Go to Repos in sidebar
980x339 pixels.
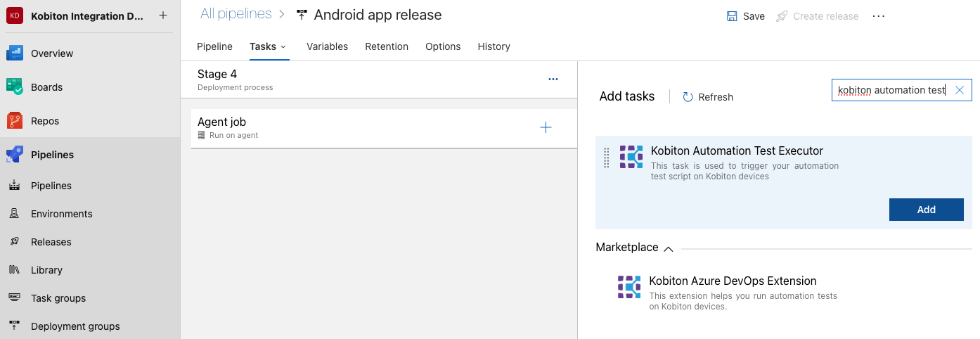point(45,121)
